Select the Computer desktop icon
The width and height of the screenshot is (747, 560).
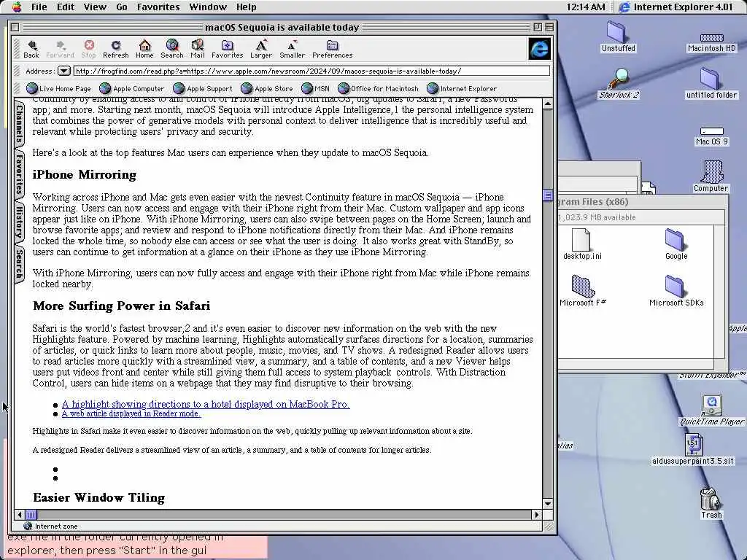coord(711,176)
